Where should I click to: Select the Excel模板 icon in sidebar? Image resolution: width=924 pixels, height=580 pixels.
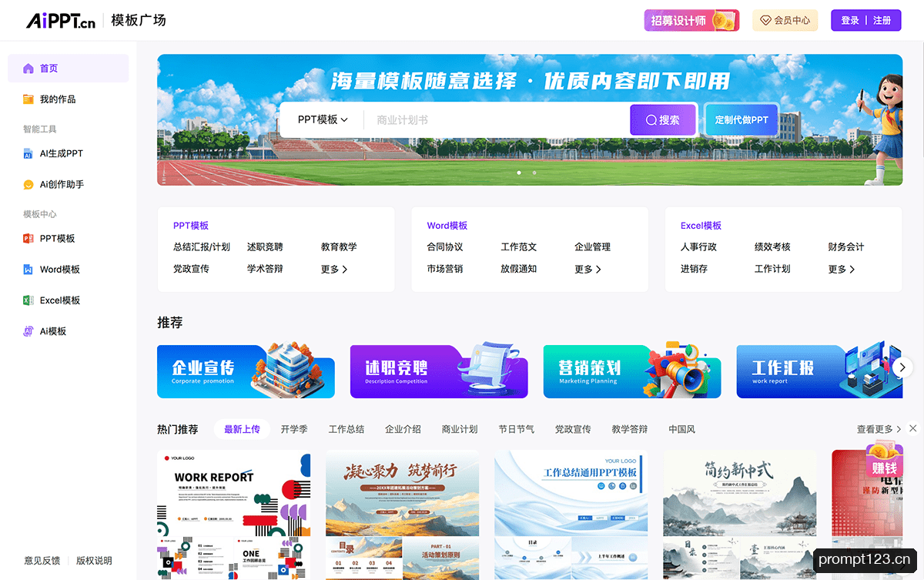tap(28, 300)
